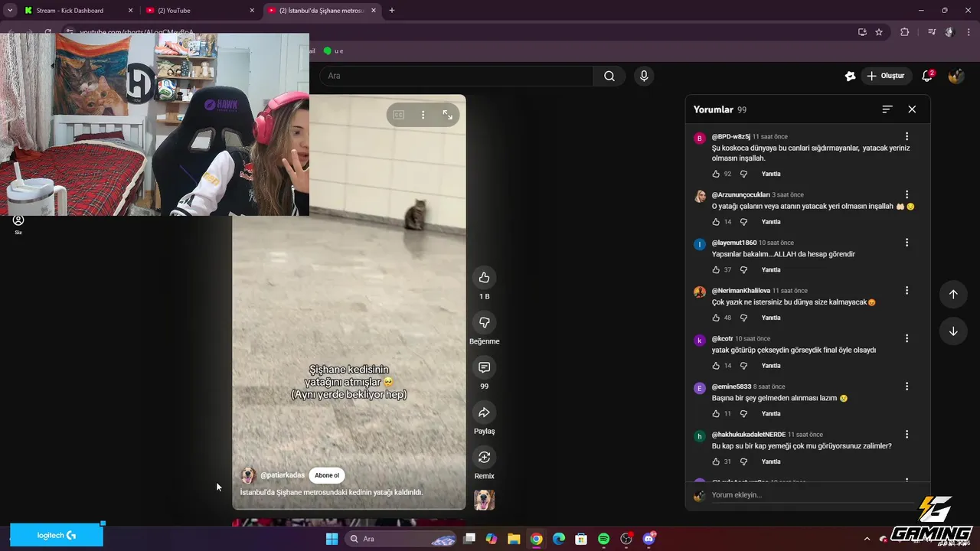Open menu for @Arzununçocukları comment
980x551 pixels.
coord(907,194)
